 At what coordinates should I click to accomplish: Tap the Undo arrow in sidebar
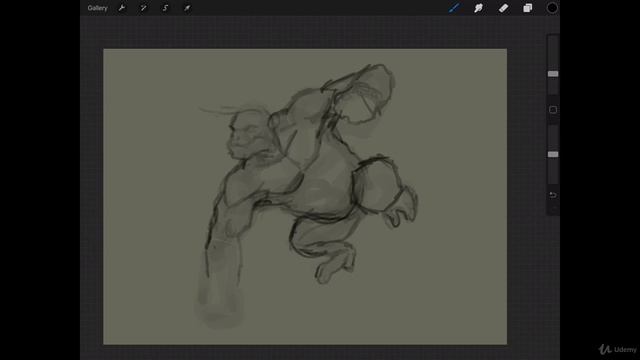click(x=553, y=195)
